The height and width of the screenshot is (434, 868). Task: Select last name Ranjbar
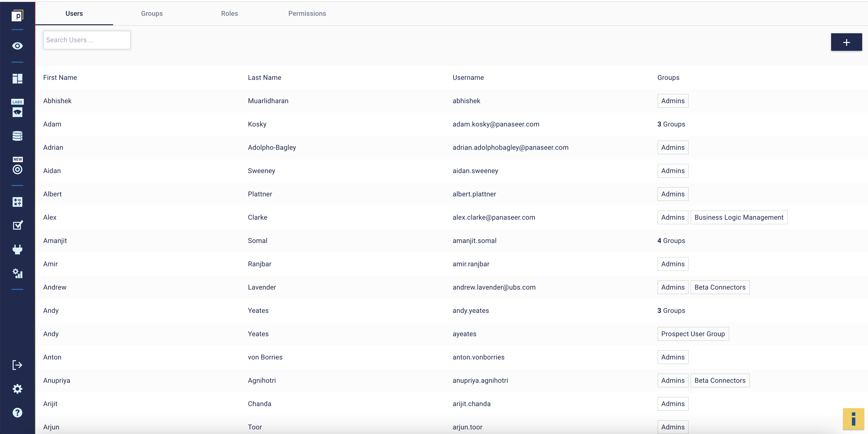point(259,264)
